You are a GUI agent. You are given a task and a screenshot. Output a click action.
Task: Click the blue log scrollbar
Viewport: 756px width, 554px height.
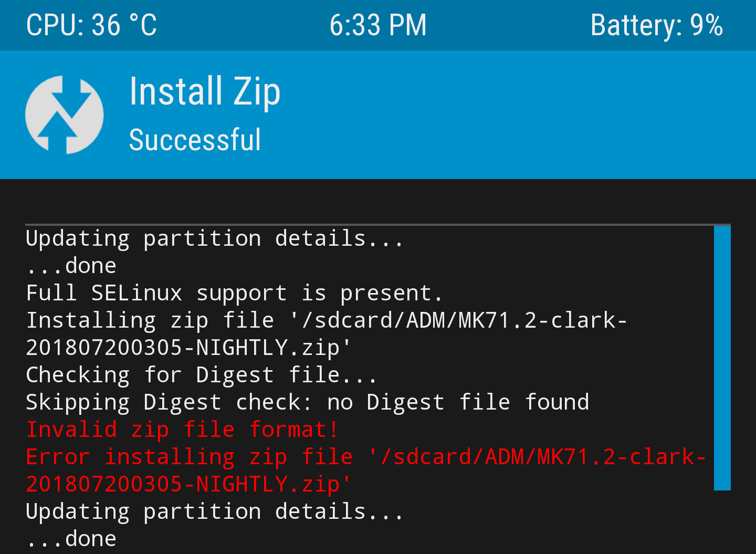[722, 358]
